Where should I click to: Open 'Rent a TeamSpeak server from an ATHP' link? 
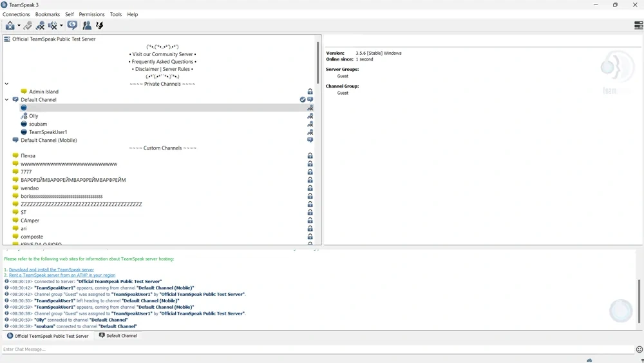coord(62,275)
